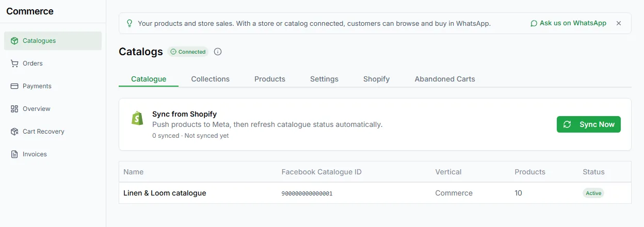
Task: Open Overview page
Action: pos(53,109)
